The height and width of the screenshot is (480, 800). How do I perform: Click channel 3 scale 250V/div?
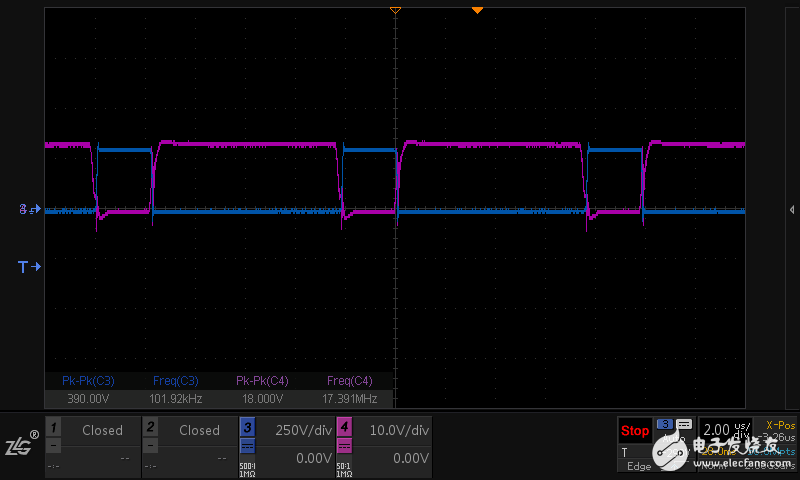pos(304,430)
